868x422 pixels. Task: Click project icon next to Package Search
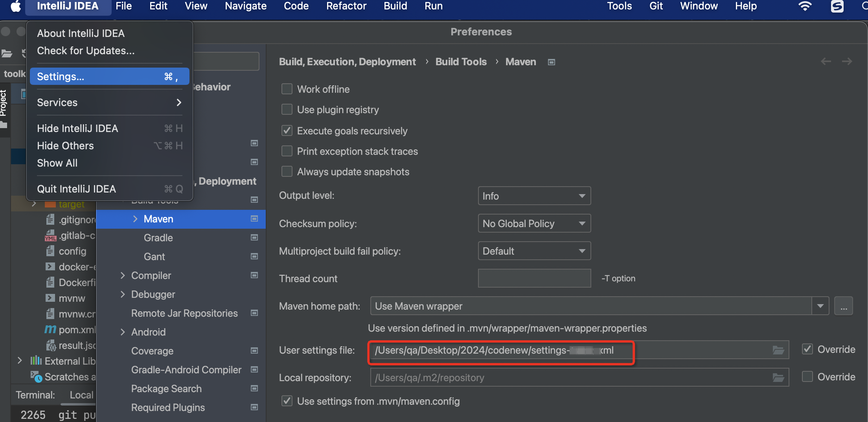254,388
